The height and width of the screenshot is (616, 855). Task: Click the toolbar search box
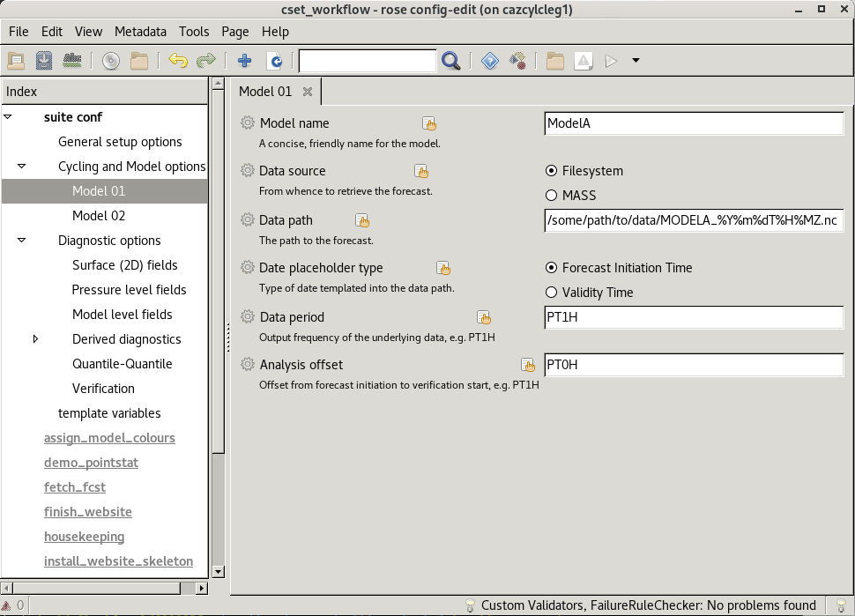tap(368, 61)
